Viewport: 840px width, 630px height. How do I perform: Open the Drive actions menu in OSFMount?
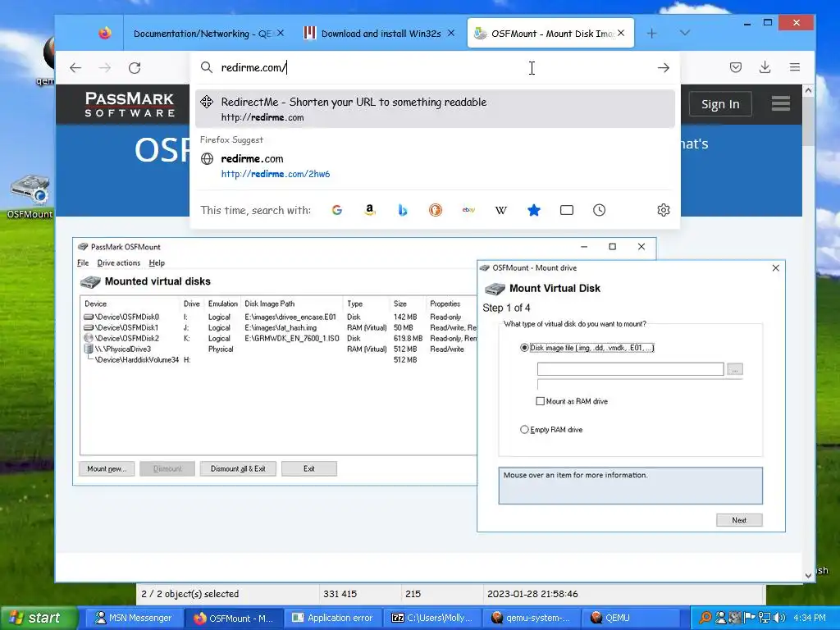(118, 263)
